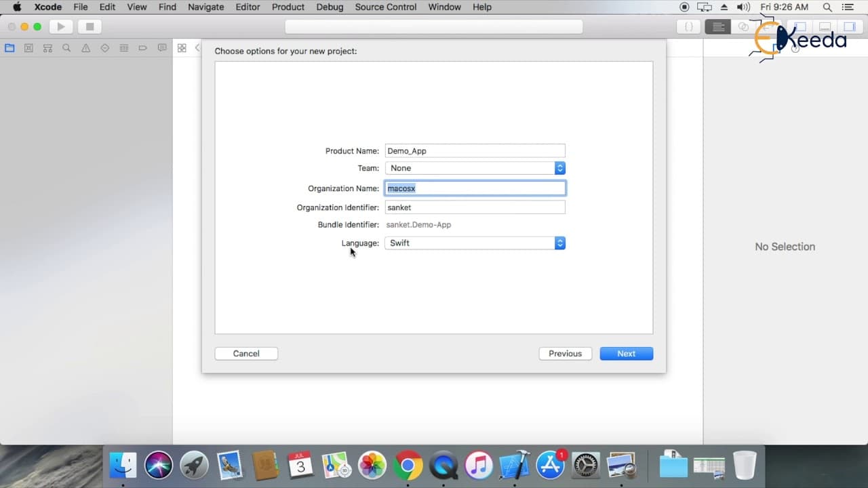
Task: Toggle the debug area bottom panel button
Action: point(825,27)
